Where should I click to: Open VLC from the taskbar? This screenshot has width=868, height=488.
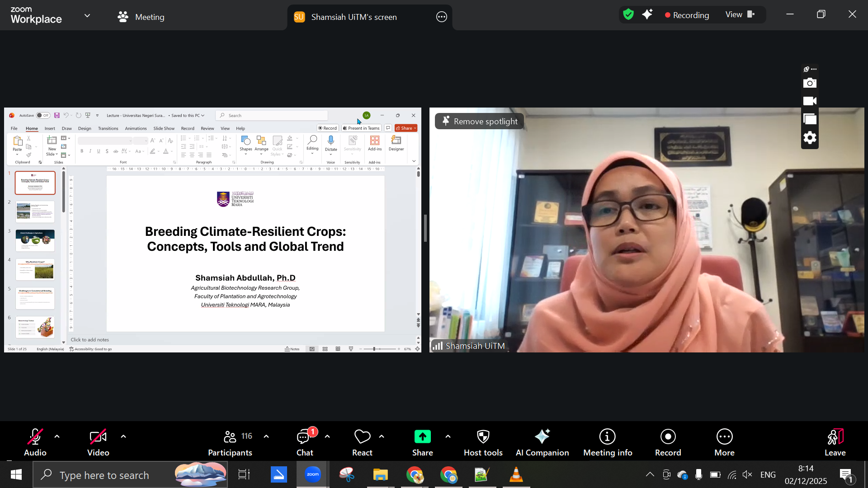point(516,475)
